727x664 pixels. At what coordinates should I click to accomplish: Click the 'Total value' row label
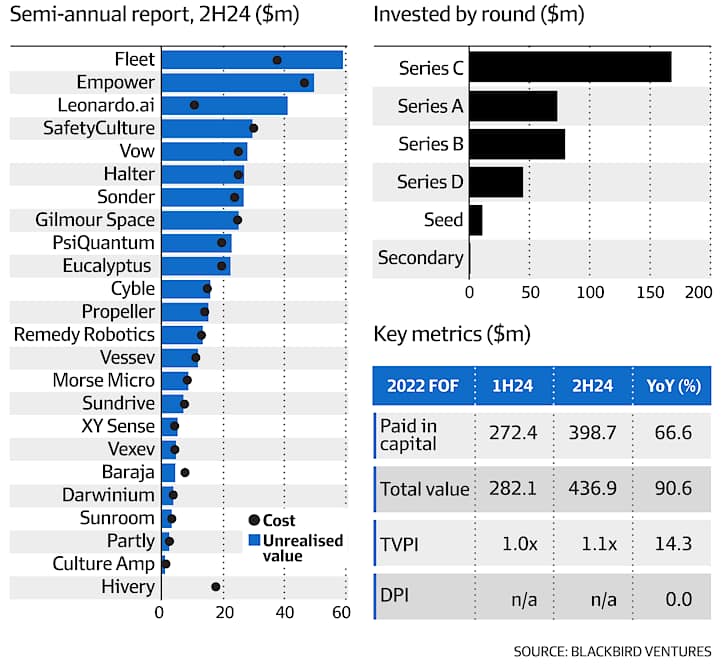tap(425, 489)
